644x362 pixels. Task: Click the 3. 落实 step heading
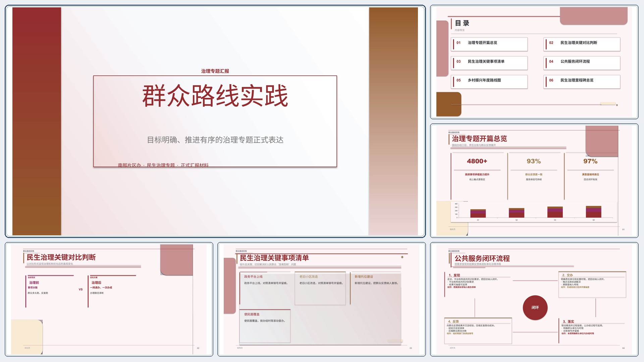click(x=568, y=321)
